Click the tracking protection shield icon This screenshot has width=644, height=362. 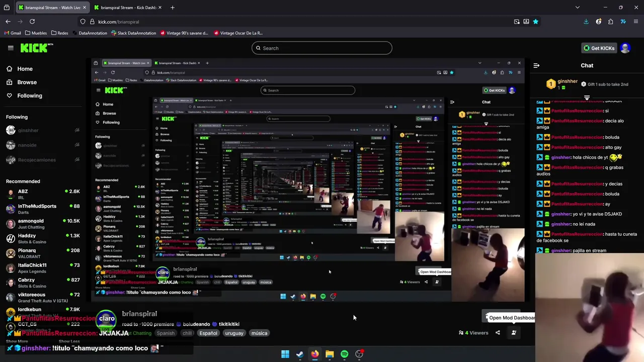tap(83, 22)
